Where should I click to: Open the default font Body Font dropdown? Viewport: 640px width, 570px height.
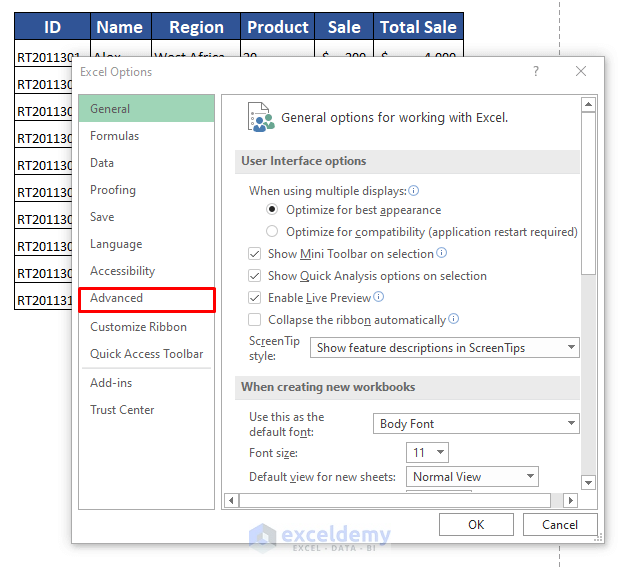[476, 423]
